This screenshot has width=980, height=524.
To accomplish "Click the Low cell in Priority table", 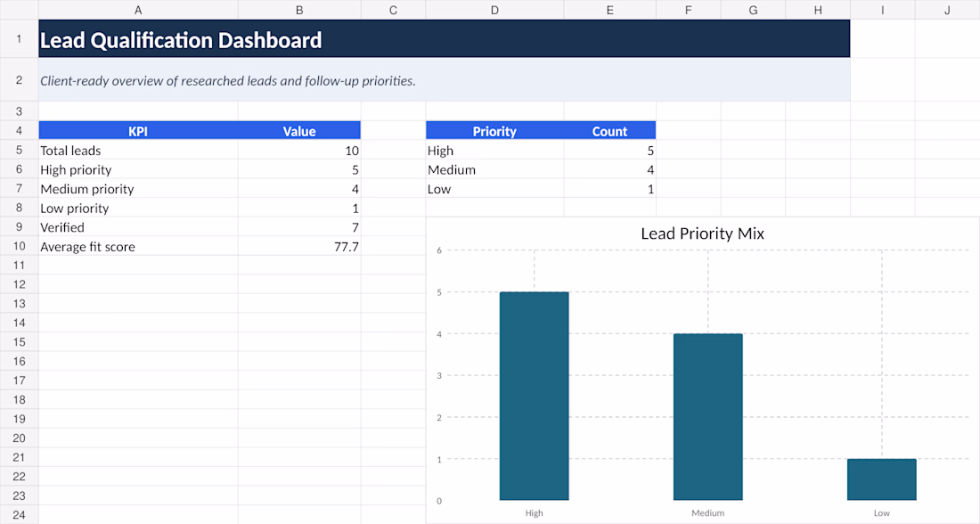I will point(494,189).
